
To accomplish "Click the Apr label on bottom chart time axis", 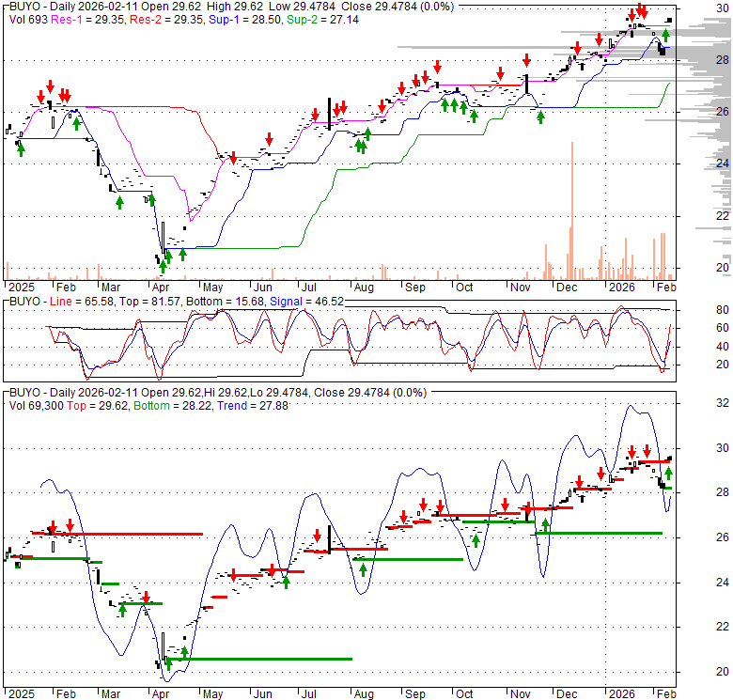I will (x=161, y=694).
